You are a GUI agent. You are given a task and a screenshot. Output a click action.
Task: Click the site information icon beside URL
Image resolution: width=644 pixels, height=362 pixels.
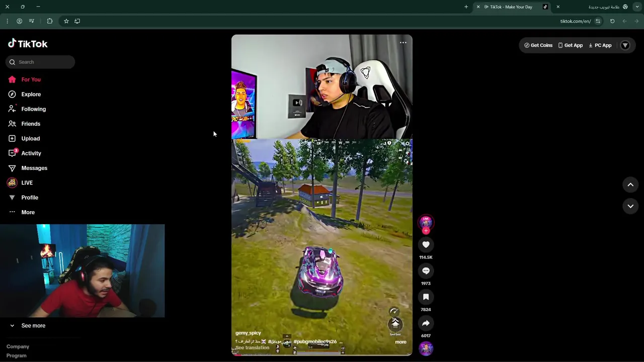(598, 21)
